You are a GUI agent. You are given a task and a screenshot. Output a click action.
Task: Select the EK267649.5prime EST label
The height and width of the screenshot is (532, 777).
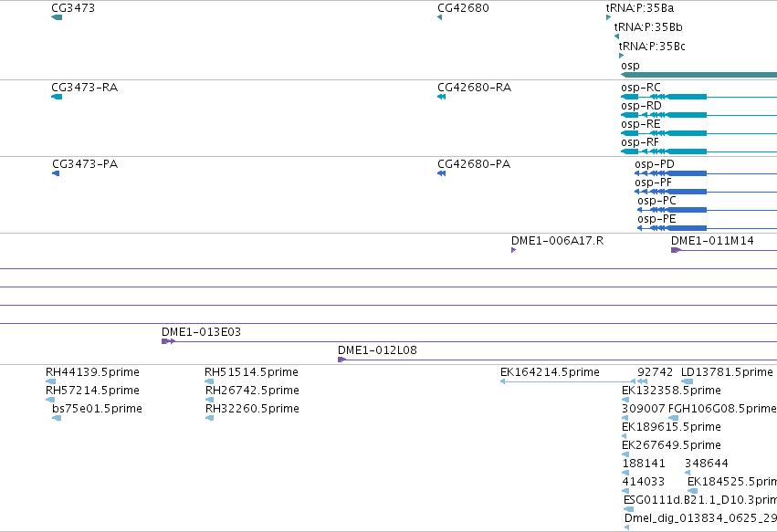[x=671, y=445]
